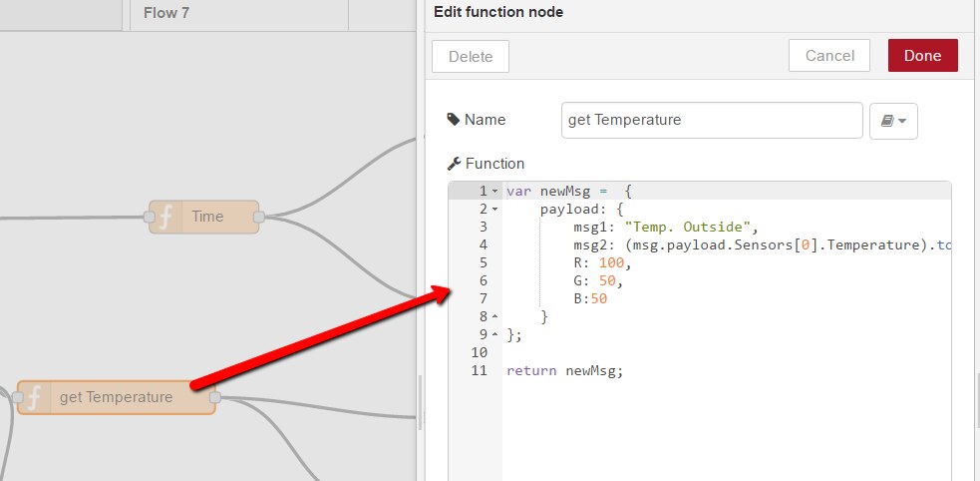Open the function library book dropdown

(893, 121)
